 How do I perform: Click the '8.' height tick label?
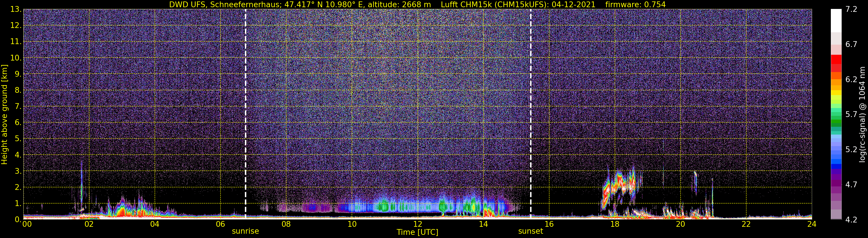pyautogui.click(x=18, y=90)
